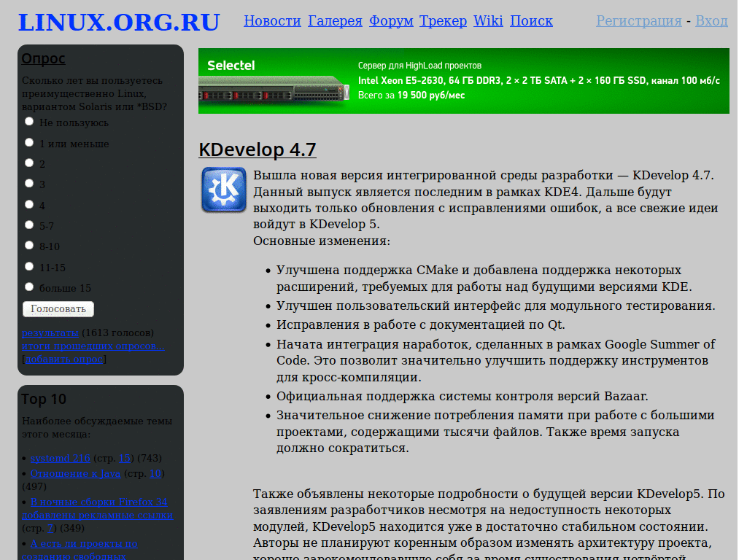This screenshot has height=560, width=747.
Task: Click 'Наиболее обсуждаемые темы этого месяца:' text
Action: coord(97,427)
